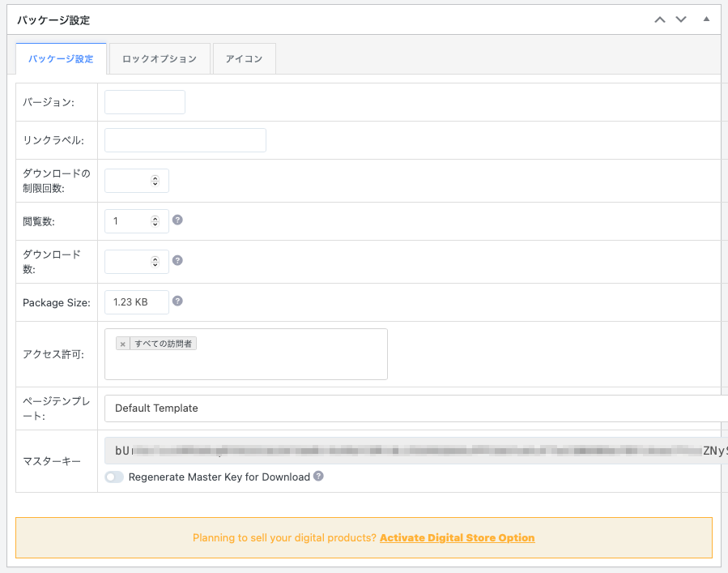
Task: Click help icon next to ダウンロード数 field
Action: pyautogui.click(x=177, y=260)
